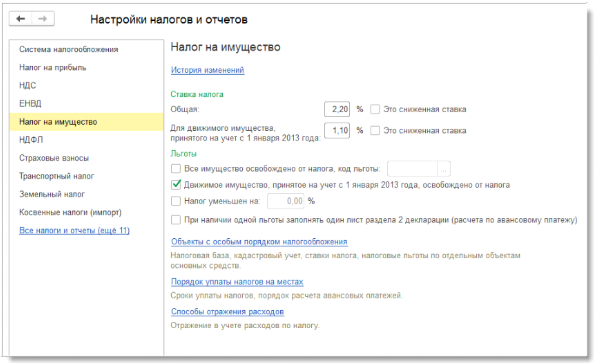Mark movable property rate as reduced
Viewport: 594px width, 363px height.
click(x=375, y=130)
